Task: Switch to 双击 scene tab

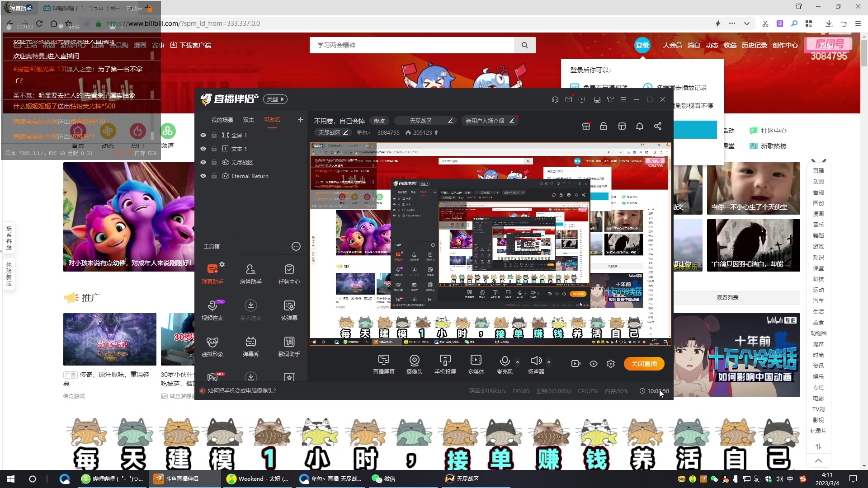Action: click(249, 120)
